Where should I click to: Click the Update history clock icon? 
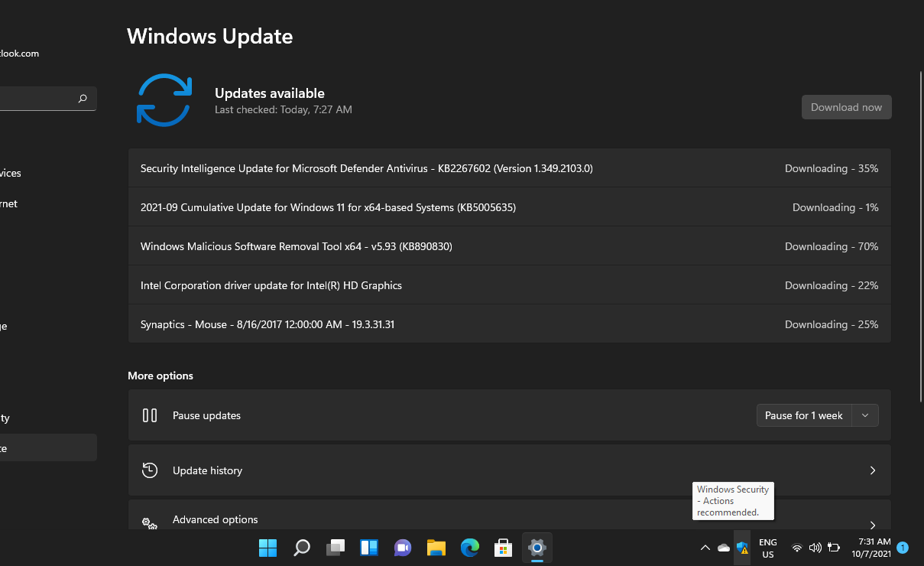coord(150,470)
